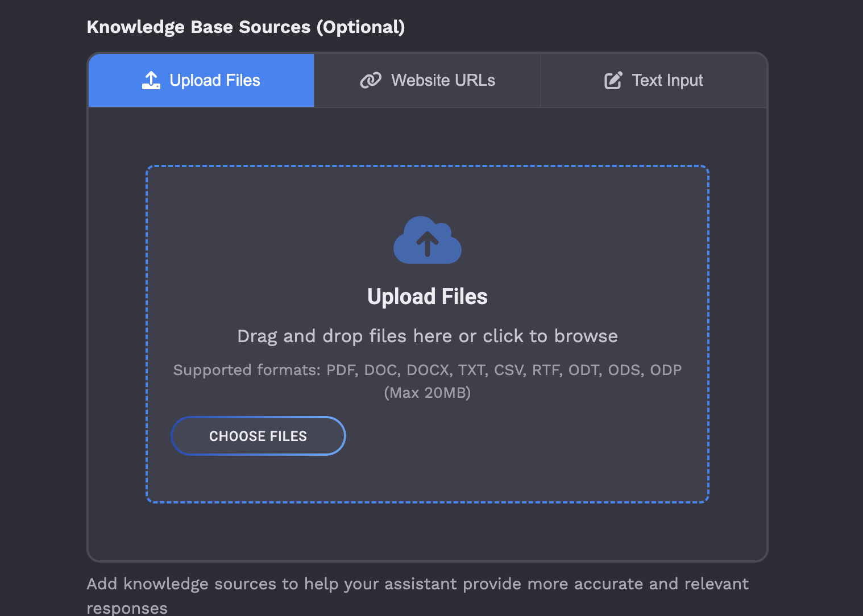Click 'ODP' at the end of formats list

(x=666, y=370)
